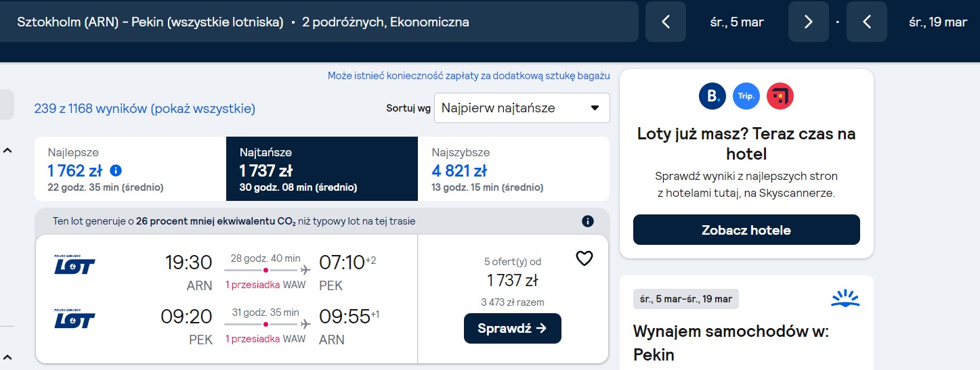Select the Najszybsze tab

[x=513, y=169]
